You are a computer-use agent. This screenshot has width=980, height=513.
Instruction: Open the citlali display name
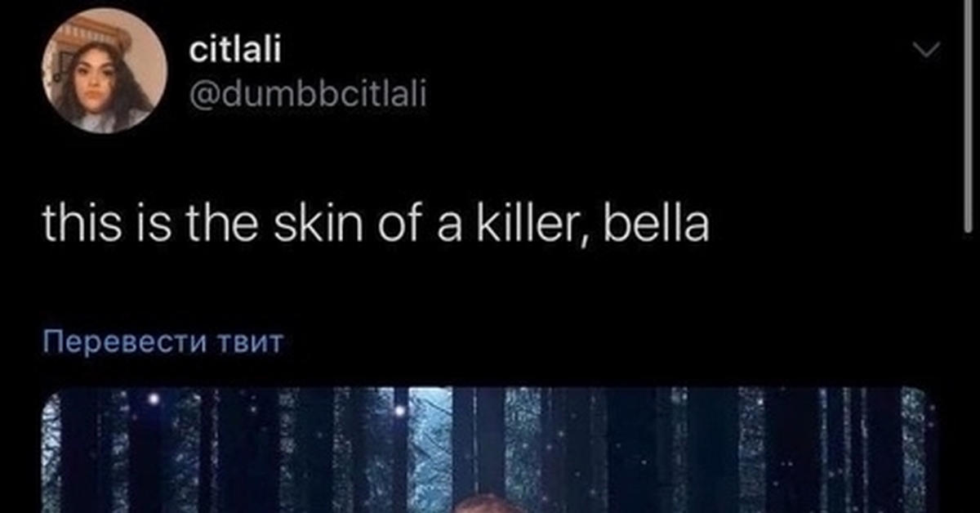pyautogui.click(x=235, y=50)
